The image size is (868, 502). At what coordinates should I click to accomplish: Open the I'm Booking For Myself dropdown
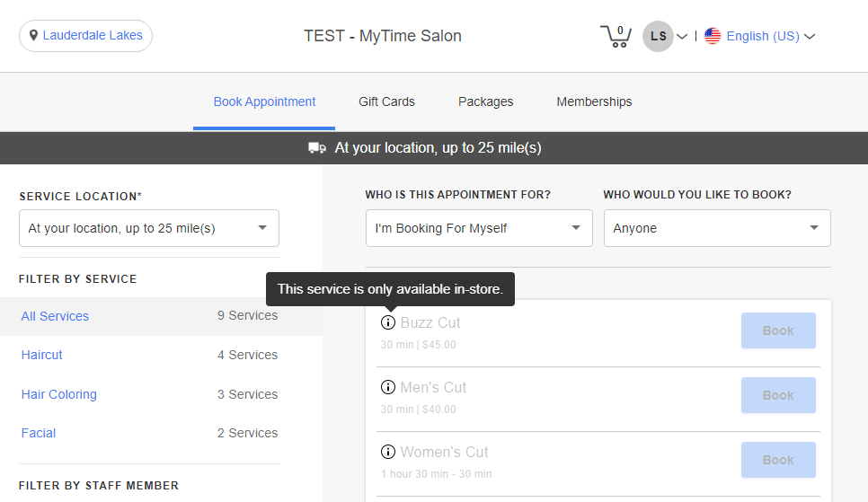click(479, 228)
